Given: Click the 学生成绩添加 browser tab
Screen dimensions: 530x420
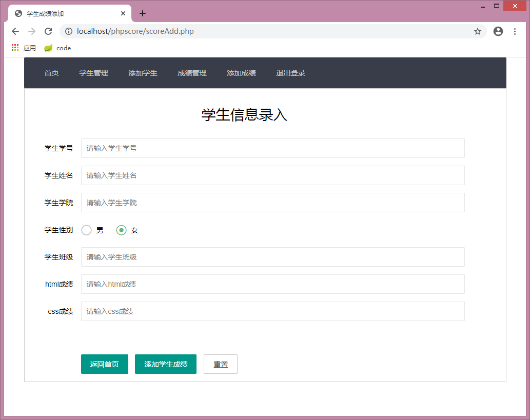Looking at the screenshot, I should (x=62, y=13).
